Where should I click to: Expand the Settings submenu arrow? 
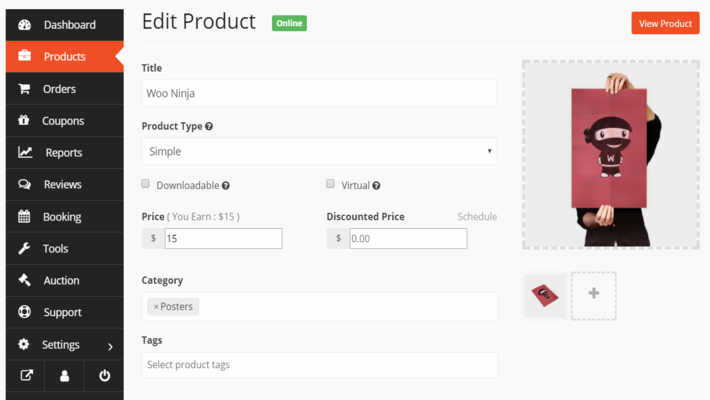click(x=110, y=346)
